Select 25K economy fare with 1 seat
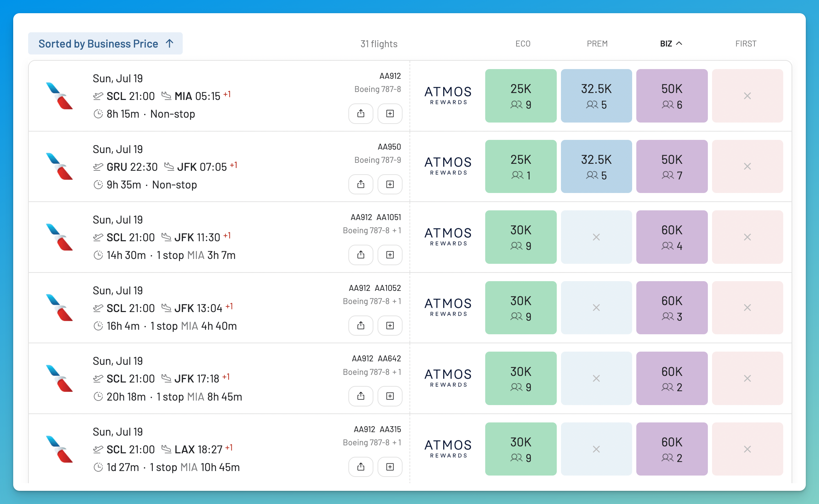Screen dimensions: 819x504 (x=521, y=166)
